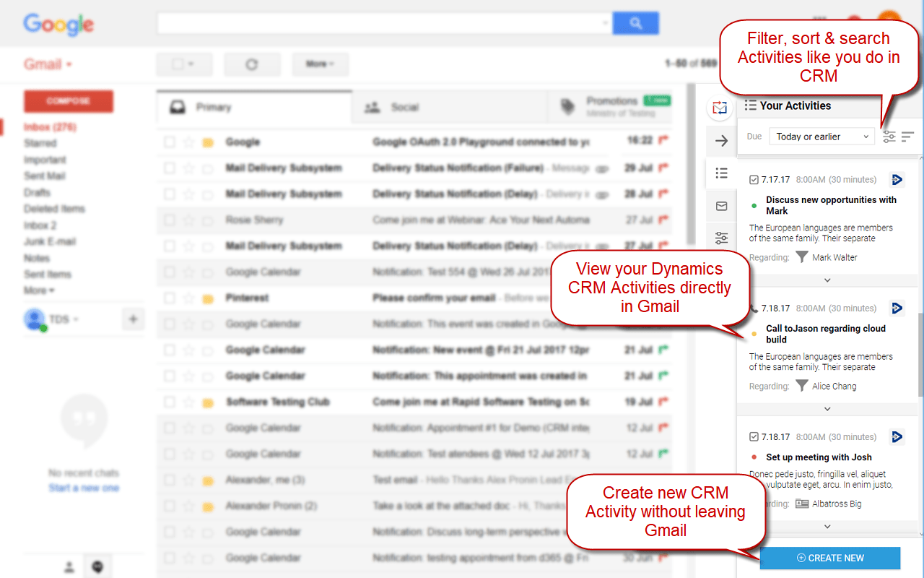Image resolution: width=924 pixels, height=578 pixels.
Task: Tick the checkbox for the Rosie Sherry email
Action: tap(169, 220)
